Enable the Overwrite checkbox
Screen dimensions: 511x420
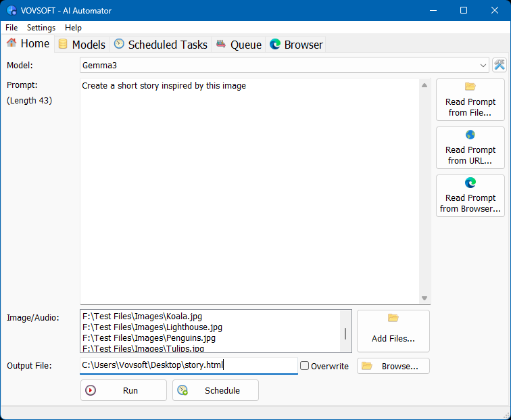click(304, 365)
